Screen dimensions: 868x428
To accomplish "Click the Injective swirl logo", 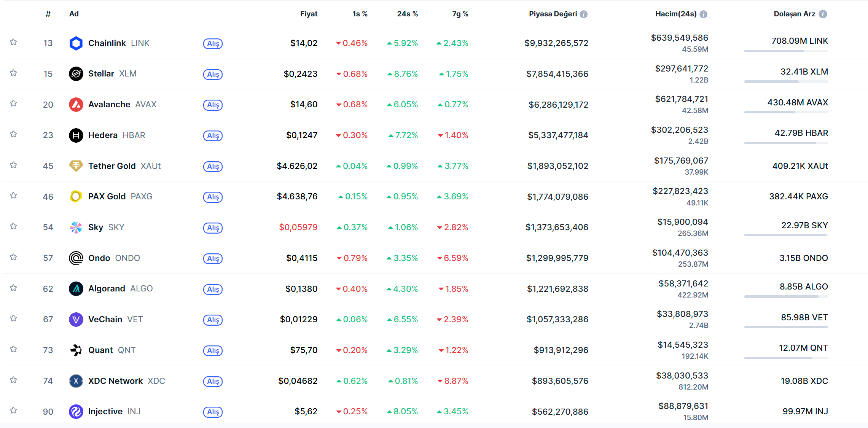I will pyautogui.click(x=76, y=412).
